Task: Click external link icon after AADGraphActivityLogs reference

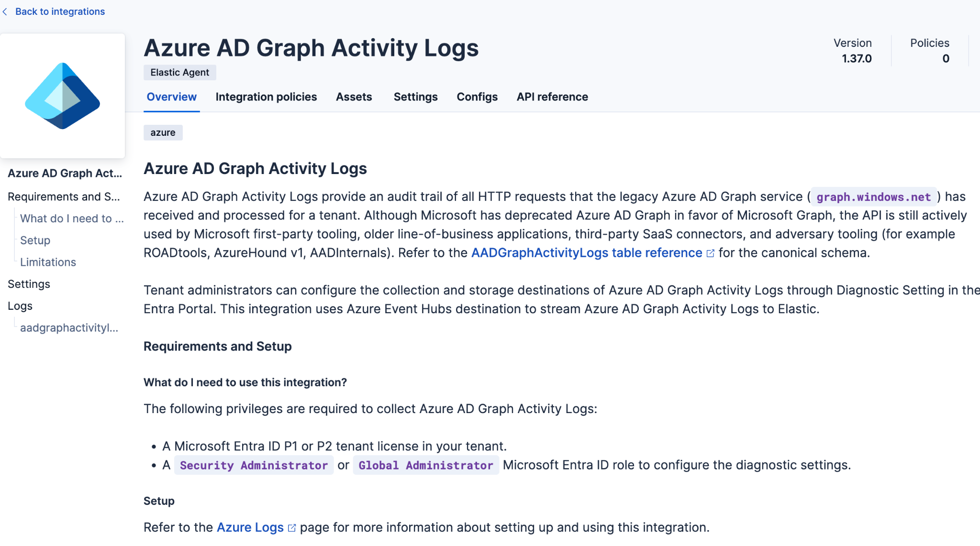Action: [x=710, y=253]
